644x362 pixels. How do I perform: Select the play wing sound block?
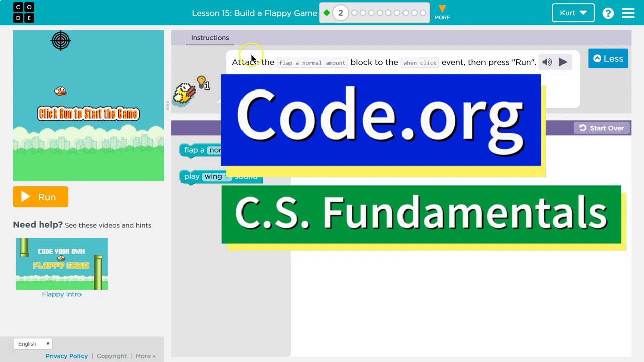pos(221,177)
